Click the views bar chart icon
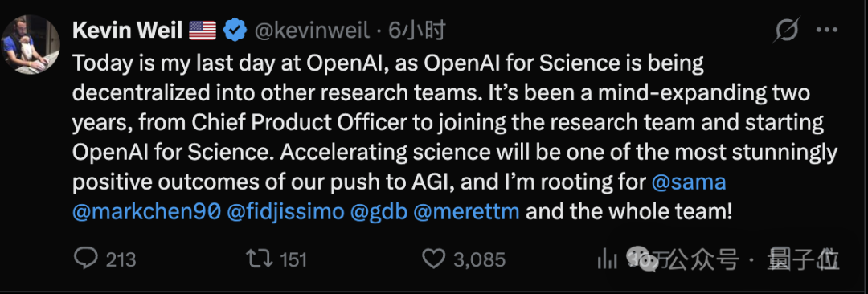The image size is (868, 294). (x=608, y=259)
